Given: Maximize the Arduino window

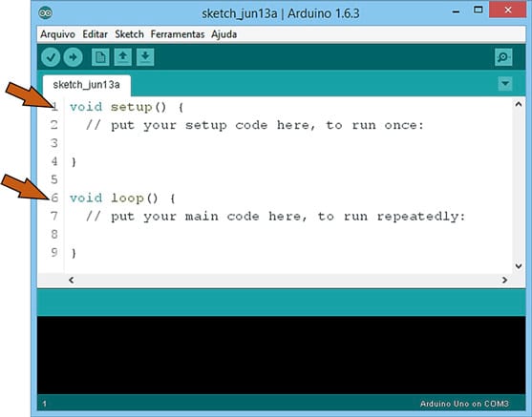Looking at the screenshot, I should point(479,10).
